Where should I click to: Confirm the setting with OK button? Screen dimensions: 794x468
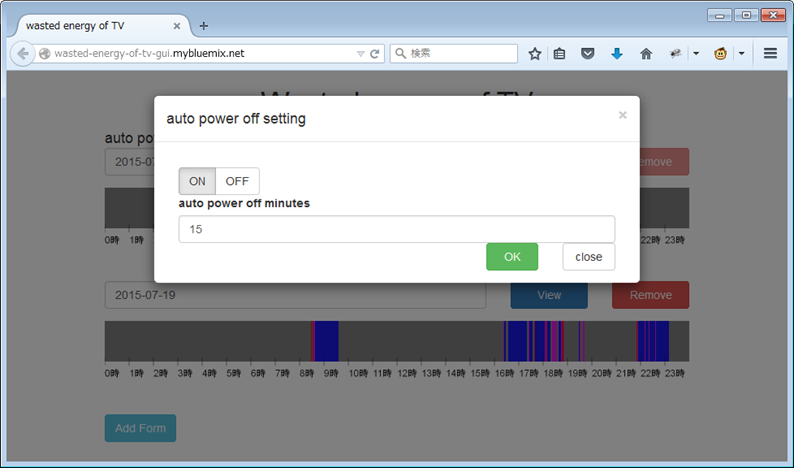[x=512, y=257]
